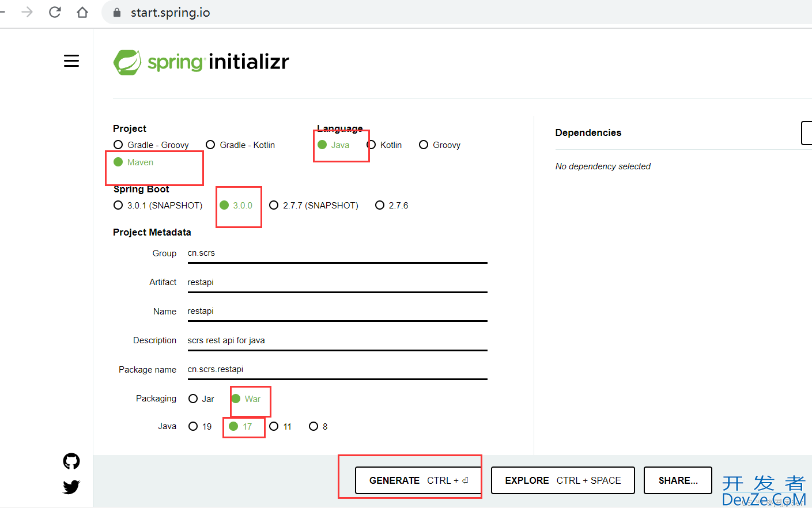The width and height of the screenshot is (812, 512).
Task: Pick Java version 19
Action: 200,427
